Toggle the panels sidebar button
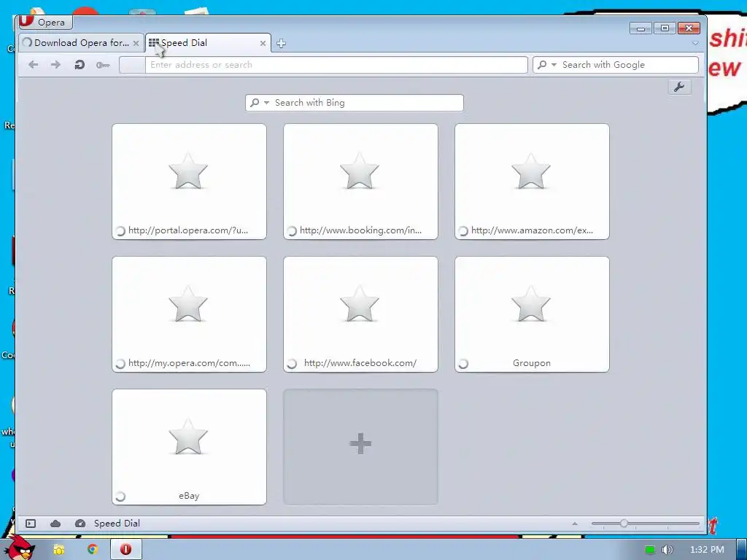This screenshot has height=560, width=747. click(x=31, y=524)
